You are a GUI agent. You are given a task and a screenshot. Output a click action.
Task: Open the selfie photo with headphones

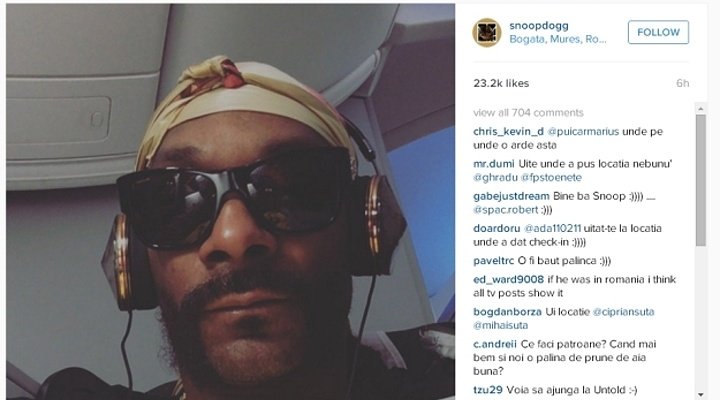pos(231,202)
